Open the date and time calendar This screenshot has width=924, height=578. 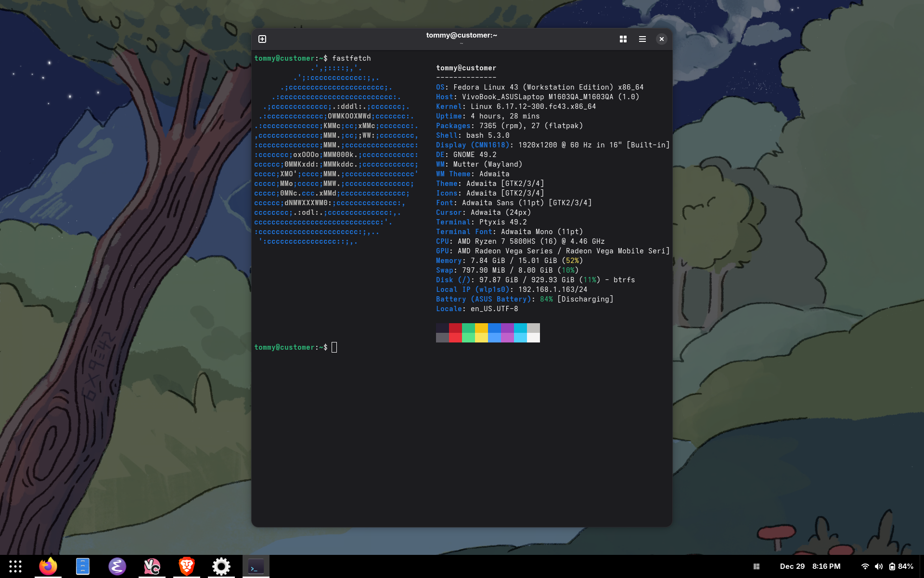point(810,566)
